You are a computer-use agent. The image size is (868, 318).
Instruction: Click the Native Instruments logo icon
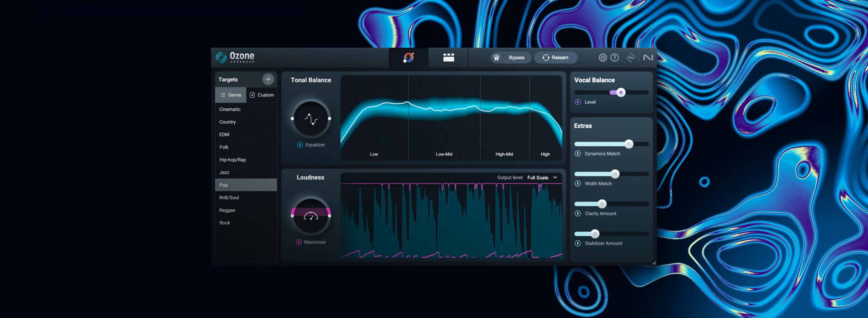pyautogui.click(x=648, y=58)
